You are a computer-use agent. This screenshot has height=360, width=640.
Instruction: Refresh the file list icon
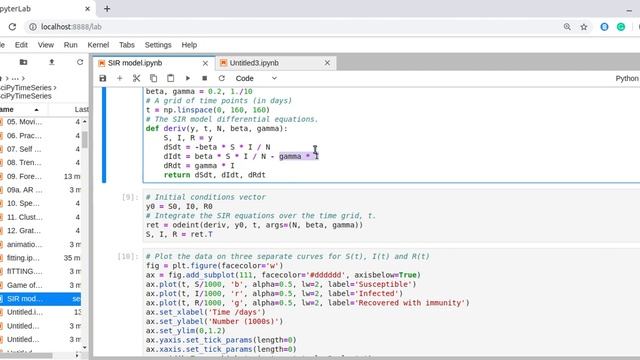80,62
